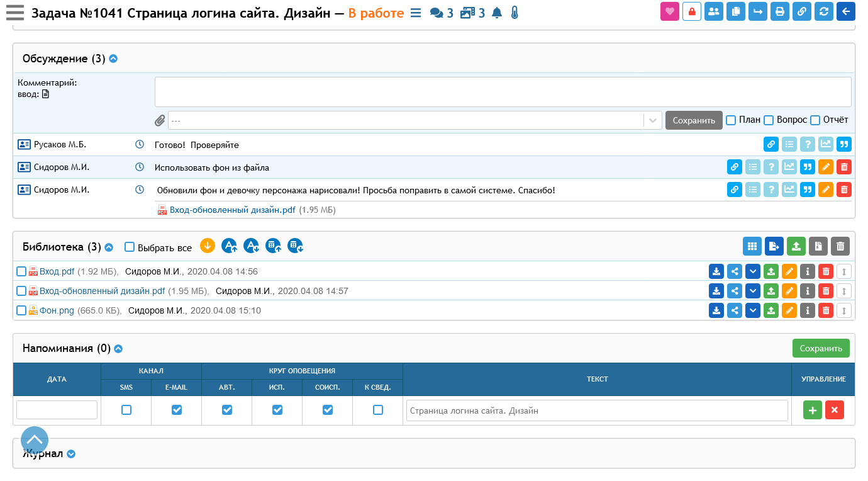This screenshot has width=868, height=481.
Task: Check the К СВЕД. notification checkbox
Action: click(378, 410)
